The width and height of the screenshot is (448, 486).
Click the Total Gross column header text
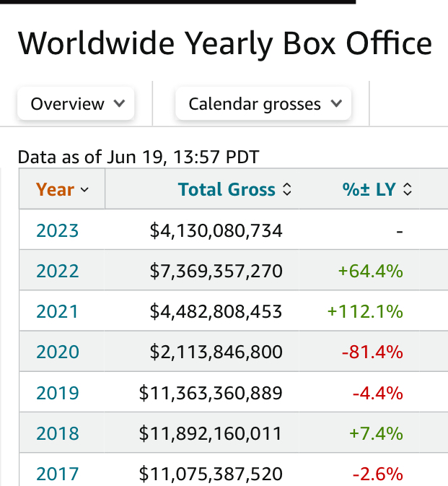[227, 190]
